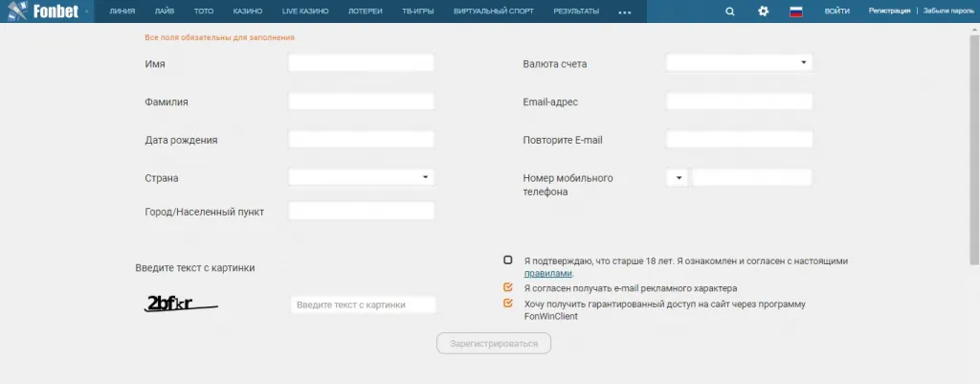The image size is (980, 384).
Task: Focus the Email-адрес field
Action: pos(740,102)
